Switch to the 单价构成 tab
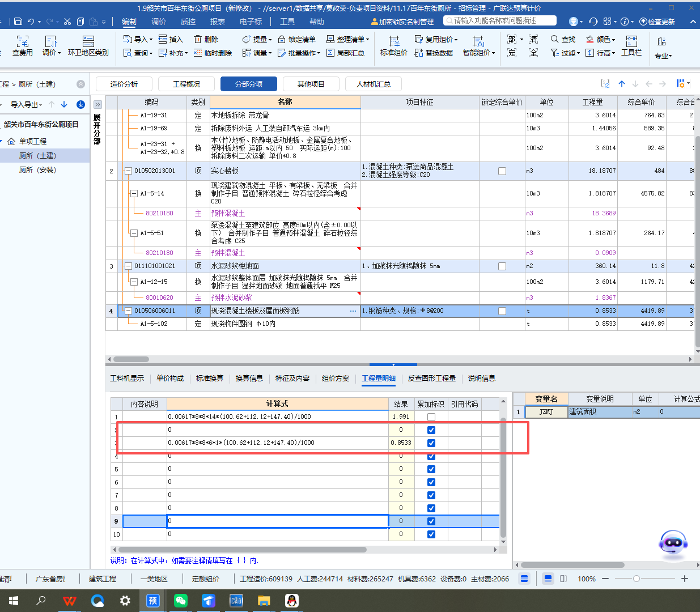The width and height of the screenshot is (700, 612). (170, 379)
